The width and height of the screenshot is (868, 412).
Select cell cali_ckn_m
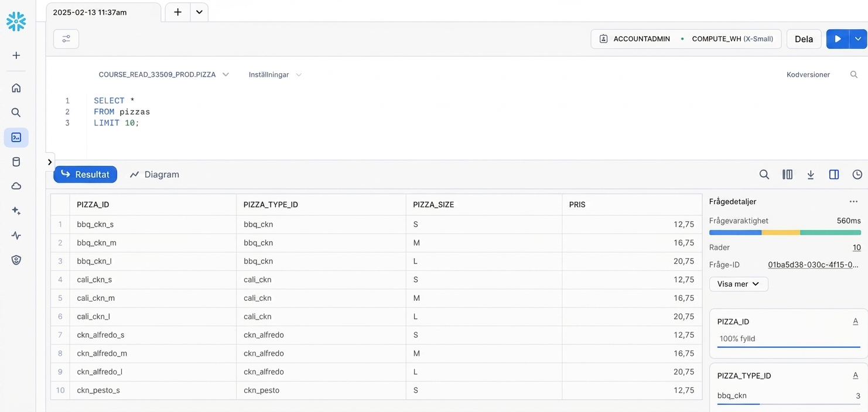point(153,298)
